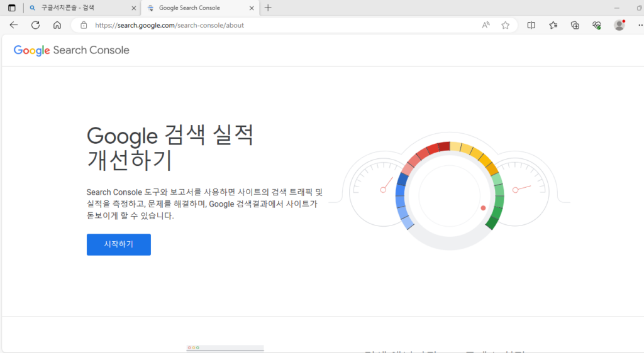
Task: Click the Google 검색 실적 개선하기 heading
Action: point(170,148)
